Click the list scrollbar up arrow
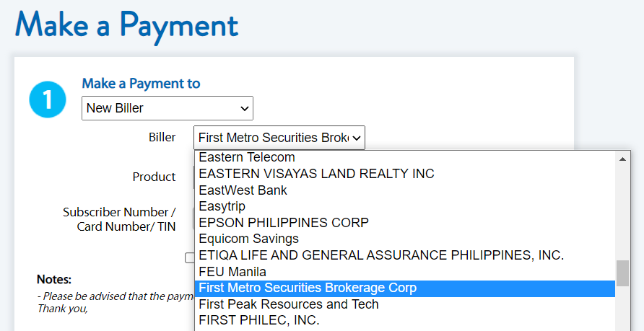The image size is (644, 331). click(x=622, y=158)
